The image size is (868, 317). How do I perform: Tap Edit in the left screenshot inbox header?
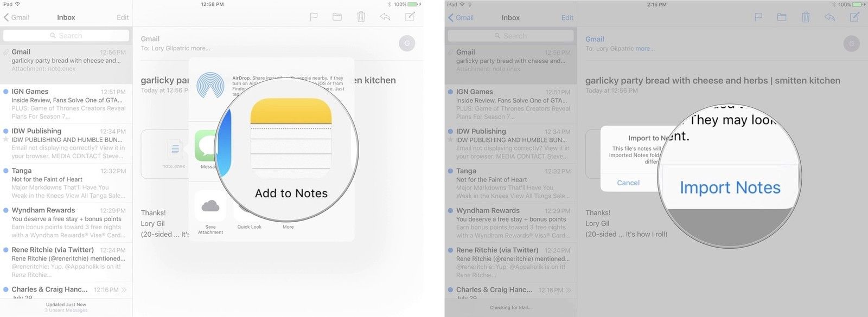coord(123,17)
